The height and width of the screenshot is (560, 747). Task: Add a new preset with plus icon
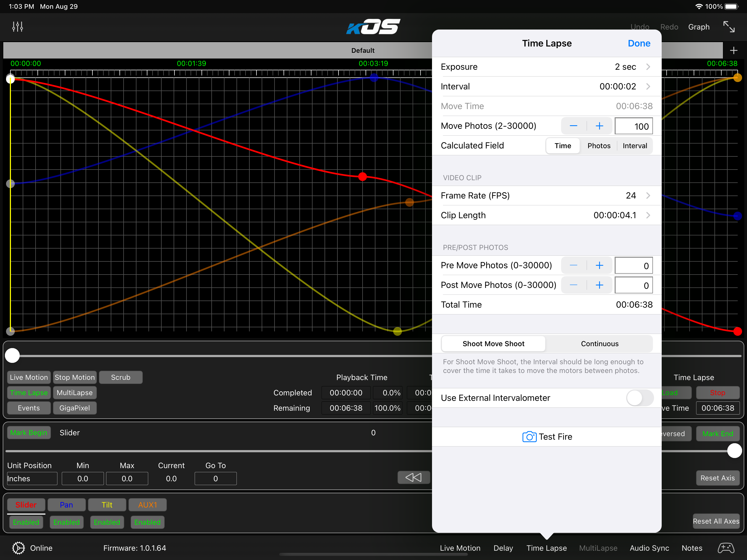pos(733,51)
